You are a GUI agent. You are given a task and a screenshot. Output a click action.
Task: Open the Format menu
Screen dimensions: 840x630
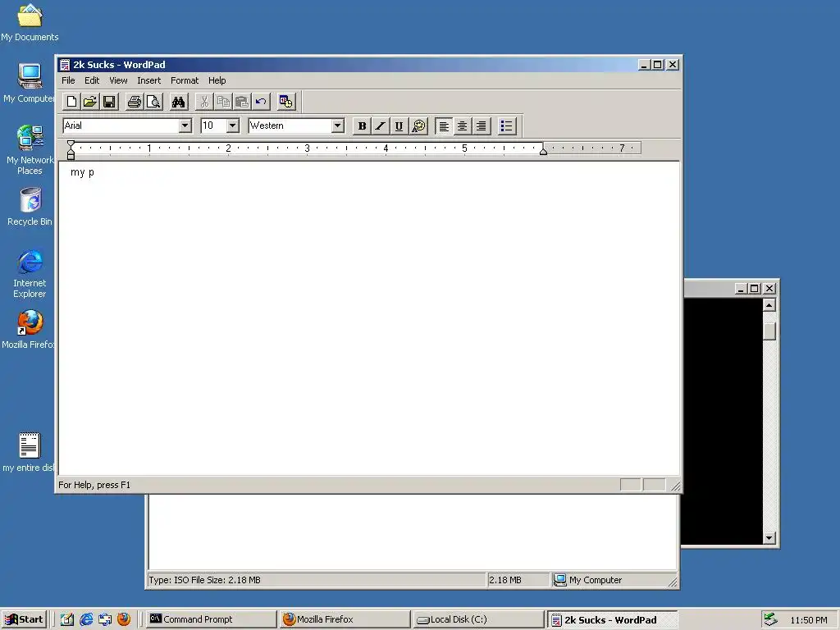point(185,80)
